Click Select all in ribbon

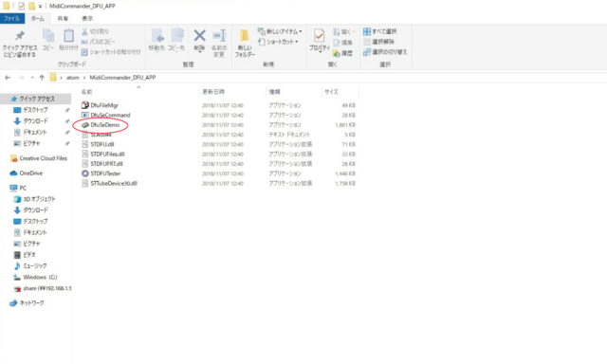(x=379, y=31)
